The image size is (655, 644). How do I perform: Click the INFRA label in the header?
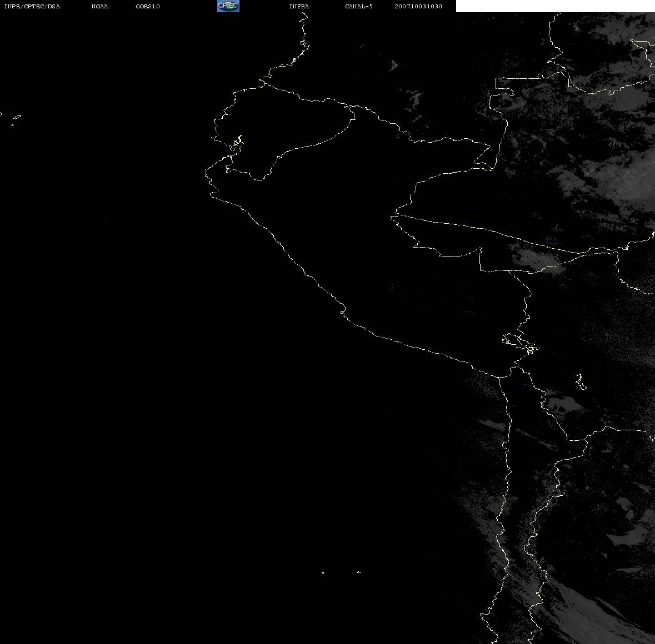click(299, 6)
